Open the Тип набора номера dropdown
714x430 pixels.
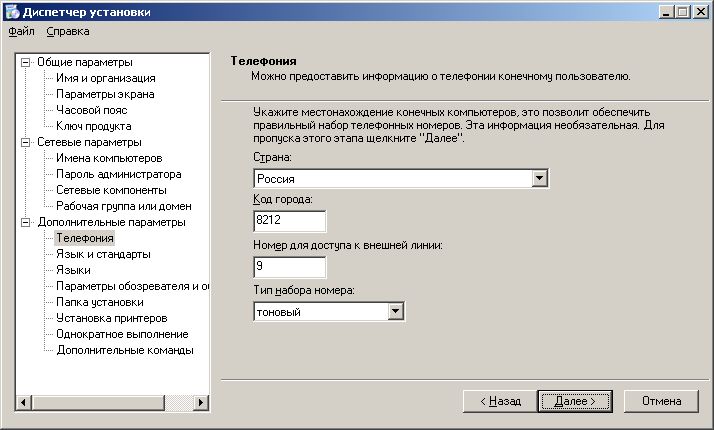[395, 312]
